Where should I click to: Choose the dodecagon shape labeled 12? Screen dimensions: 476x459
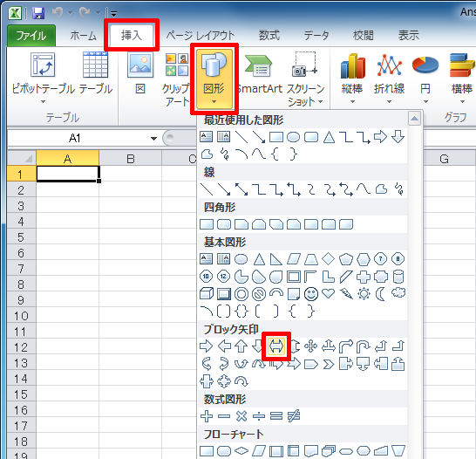(224, 277)
